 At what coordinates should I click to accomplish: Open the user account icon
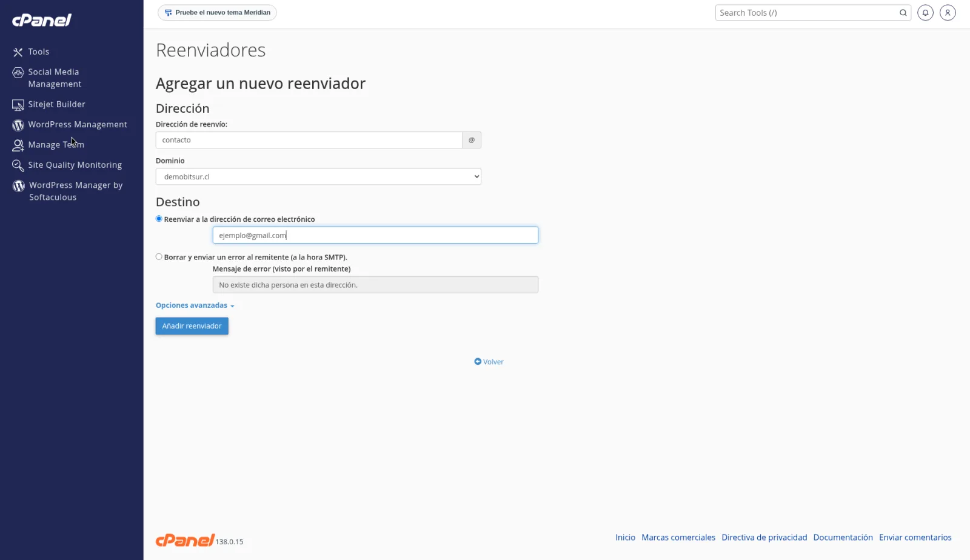pyautogui.click(x=948, y=13)
